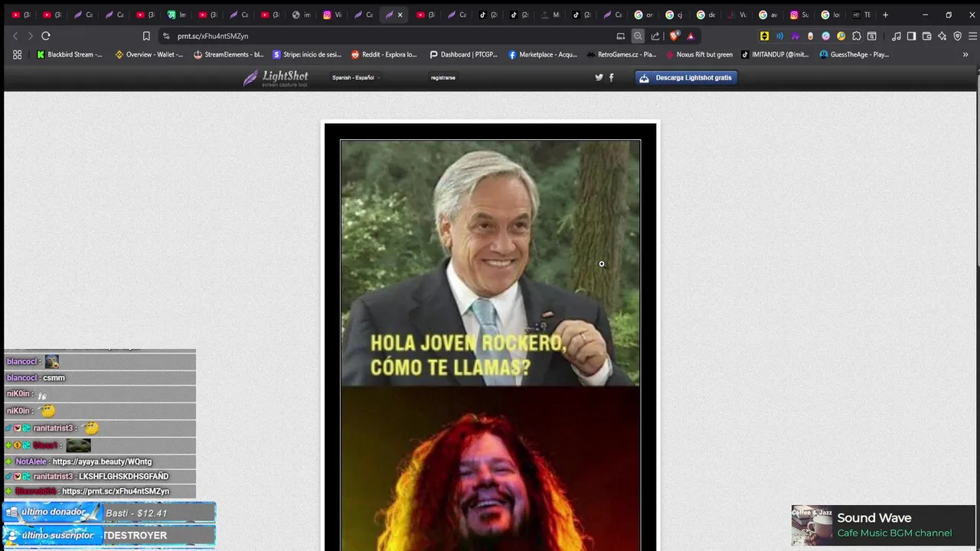Open Facebook Marketplace bookmark
Screen dimensions: 980x551
click(543, 54)
